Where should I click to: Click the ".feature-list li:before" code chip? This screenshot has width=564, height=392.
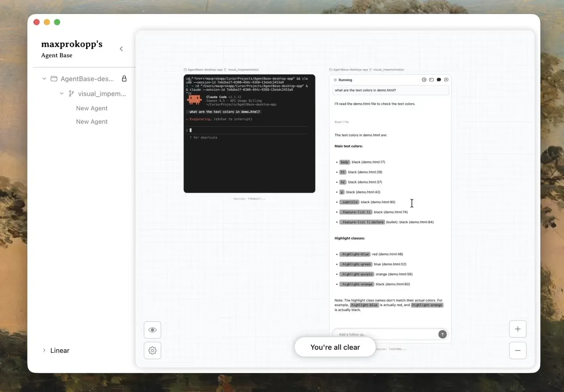pos(362,222)
